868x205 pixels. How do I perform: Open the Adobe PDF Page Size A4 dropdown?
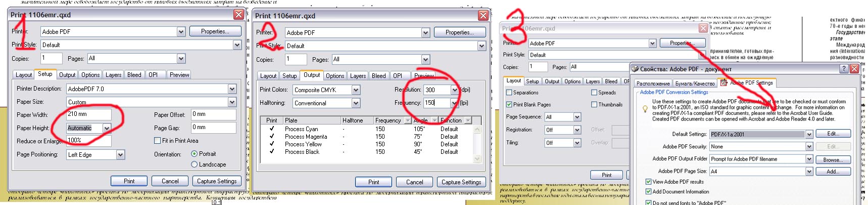(809, 172)
